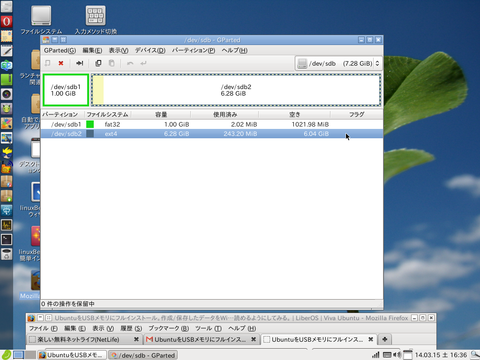Open the wireless network icon in dock
The image size is (480, 360).
(x=6, y=210)
